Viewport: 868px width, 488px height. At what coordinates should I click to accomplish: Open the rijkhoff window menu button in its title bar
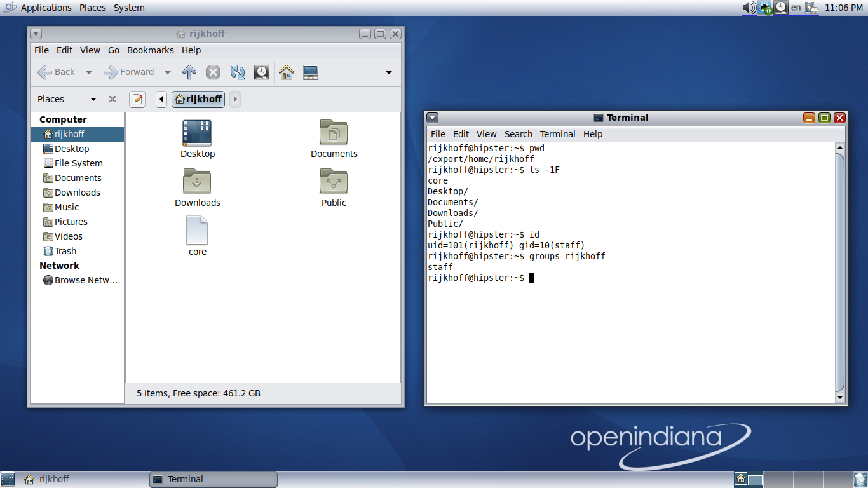[x=36, y=34]
